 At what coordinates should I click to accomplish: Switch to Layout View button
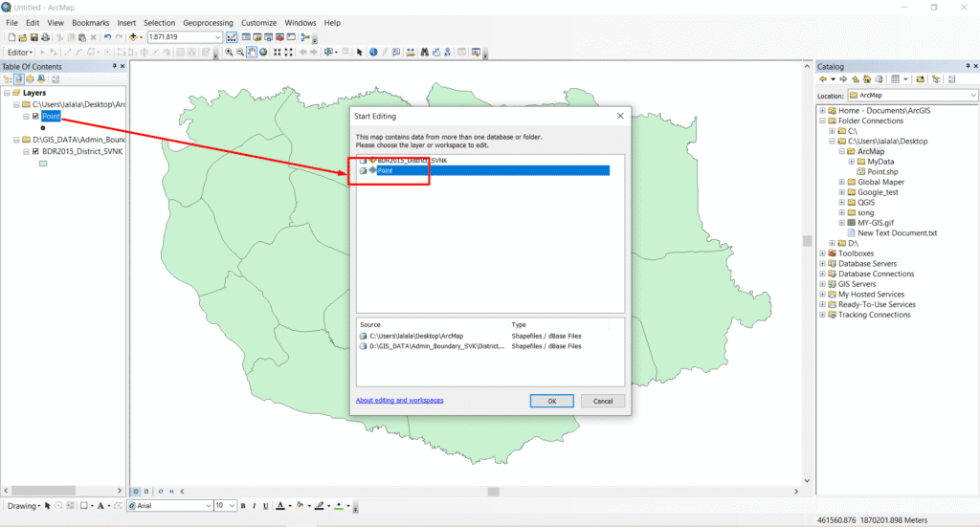click(x=146, y=492)
